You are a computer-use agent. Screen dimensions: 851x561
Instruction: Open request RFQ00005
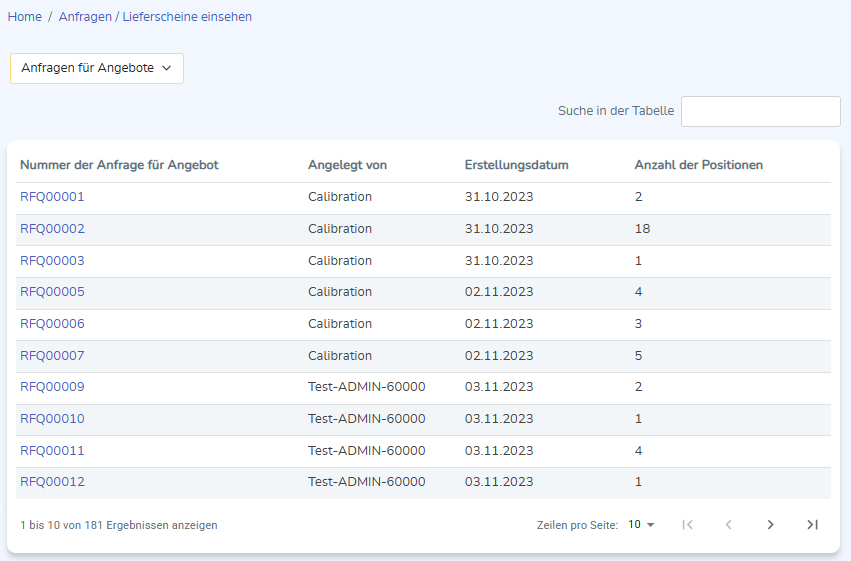click(52, 292)
